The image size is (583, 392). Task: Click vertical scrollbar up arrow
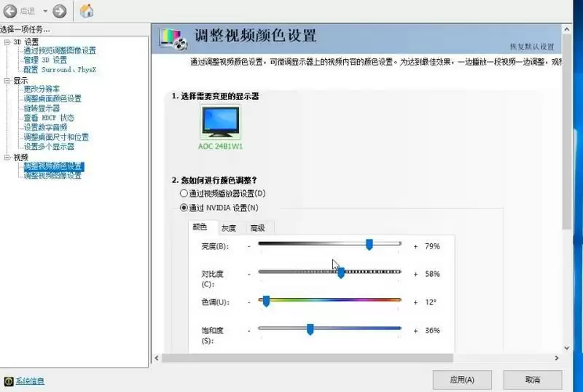click(567, 29)
